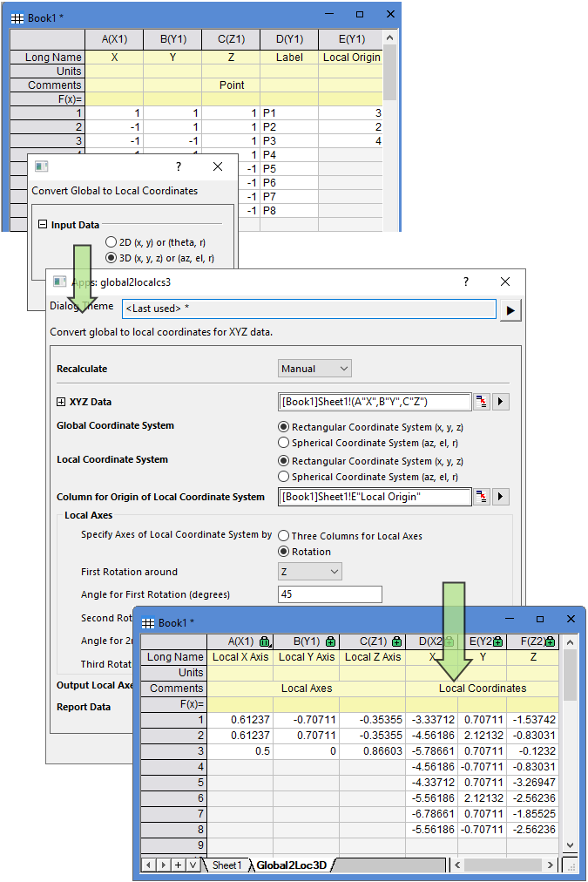Screen dimensions: 588x882
Task: Choose Three Columns for Local Axes option
Action: 283,536
